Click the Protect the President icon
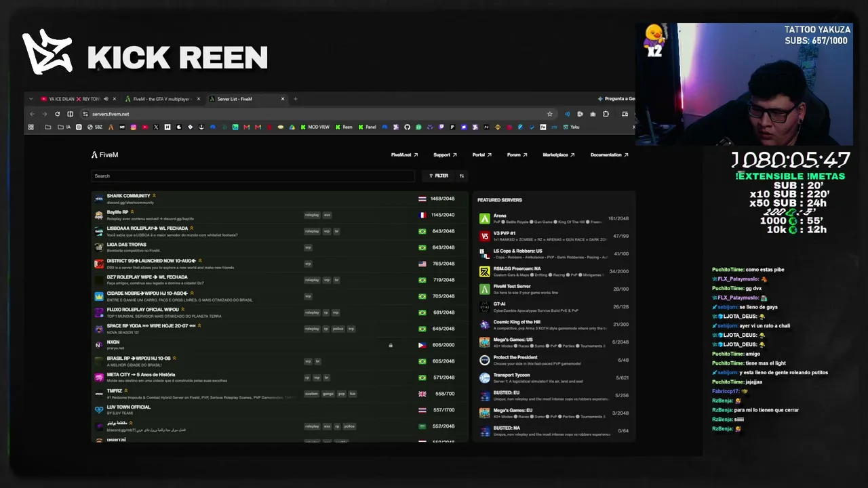Viewport: 868px width, 488px height. tap(484, 360)
